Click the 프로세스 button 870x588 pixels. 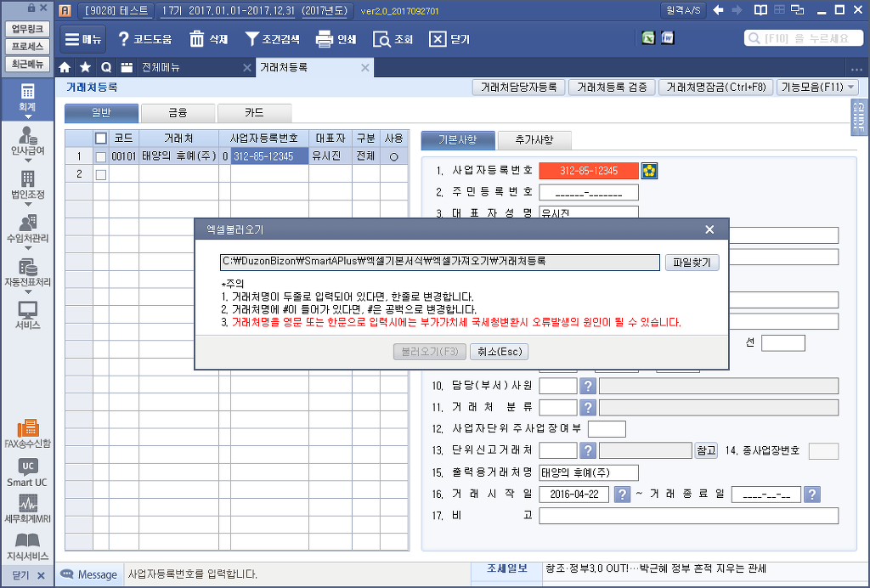[x=27, y=46]
